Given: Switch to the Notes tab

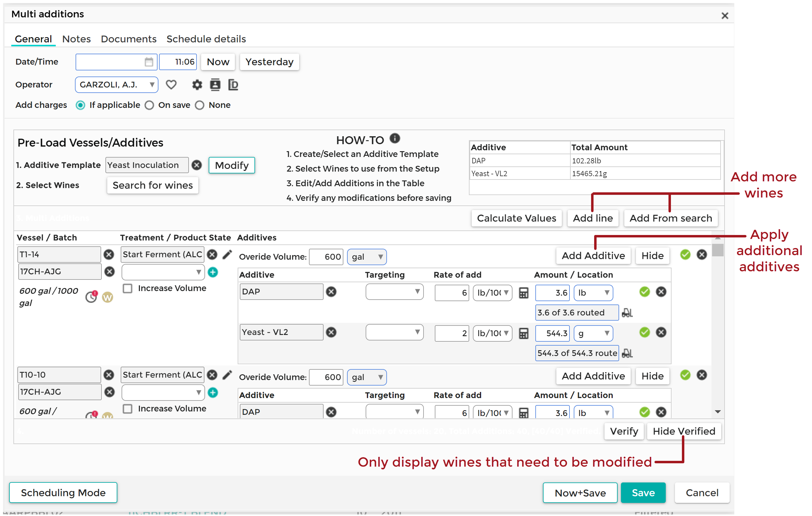Looking at the screenshot, I should click(x=76, y=39).
